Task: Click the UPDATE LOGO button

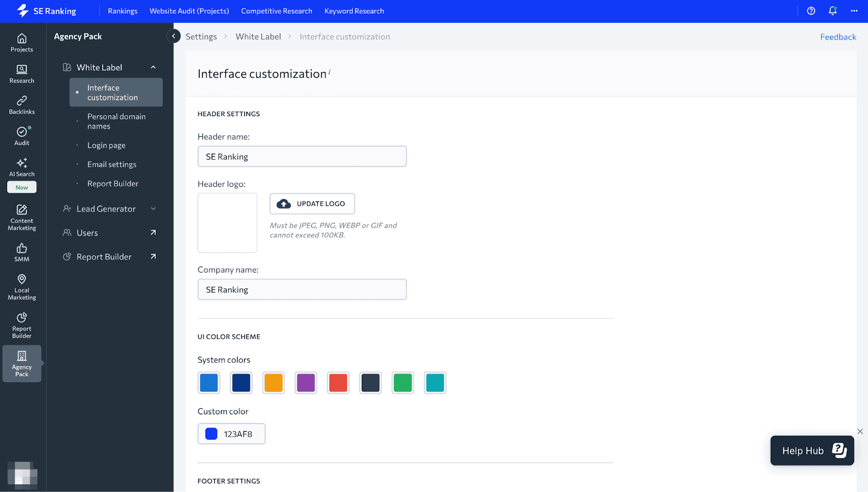Action: (312, 204)
